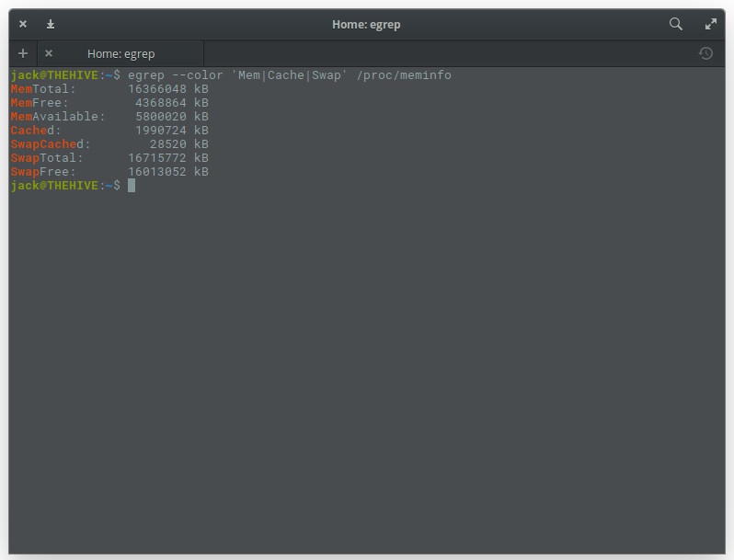734x560 pixels.
Task: Open a new tab with plus icon
Action: click(x=23, y=53)
